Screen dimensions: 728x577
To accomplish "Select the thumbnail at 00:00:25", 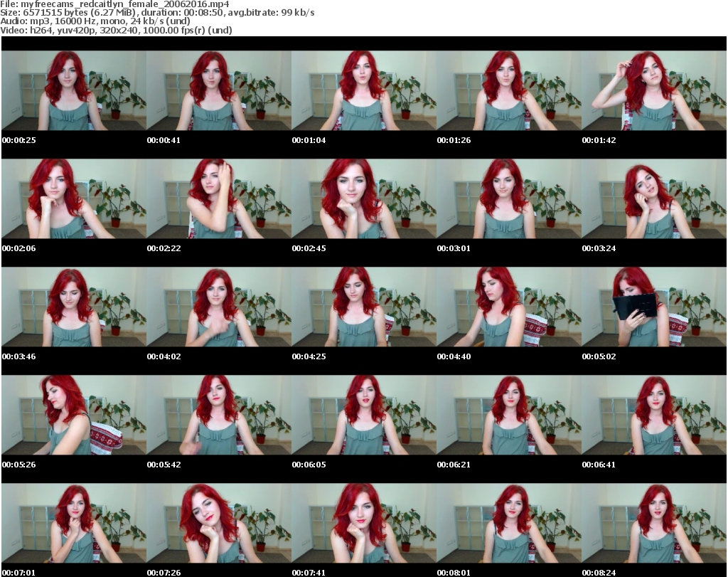I will coord(74,90).
